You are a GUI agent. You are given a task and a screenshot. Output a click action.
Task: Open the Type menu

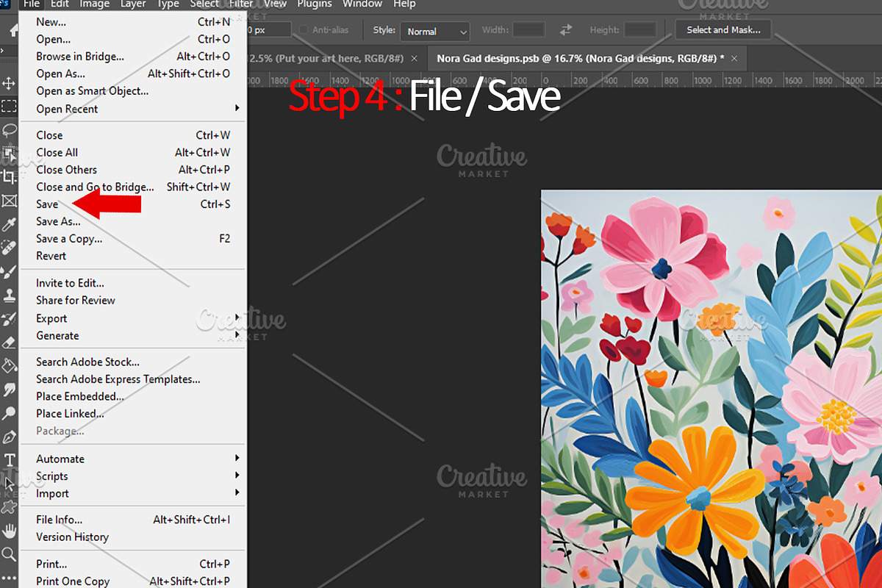click(x=168, y=4)
